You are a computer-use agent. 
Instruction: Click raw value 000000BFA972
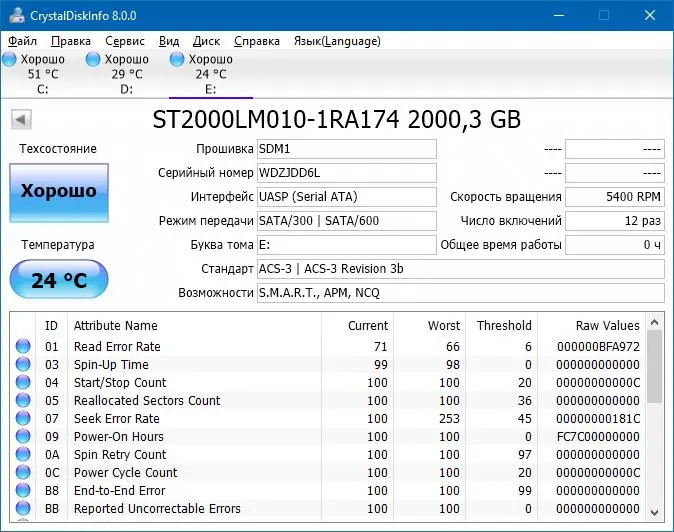coord(598,346)
